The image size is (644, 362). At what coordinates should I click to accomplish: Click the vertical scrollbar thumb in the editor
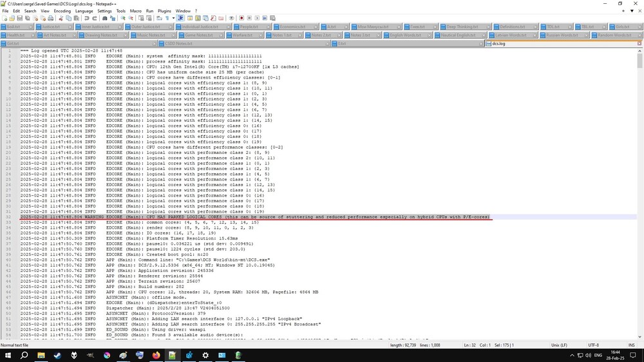tap(640, 61)
